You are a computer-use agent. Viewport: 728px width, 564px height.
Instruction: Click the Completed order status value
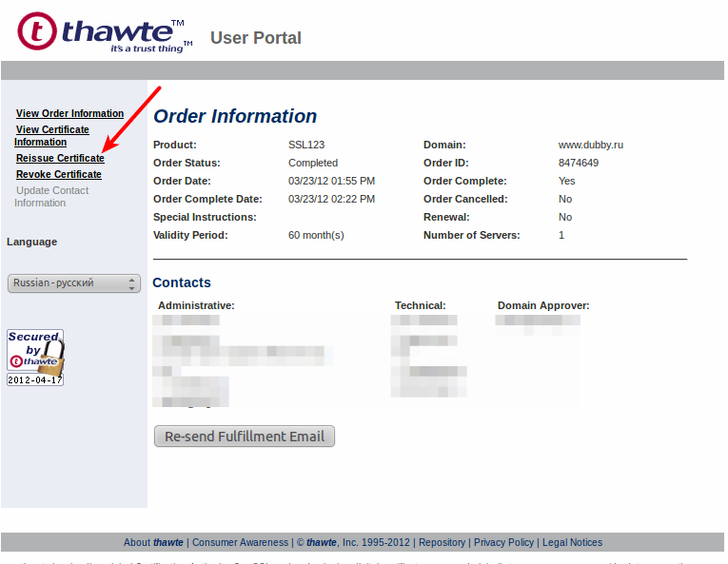point(313,163)
